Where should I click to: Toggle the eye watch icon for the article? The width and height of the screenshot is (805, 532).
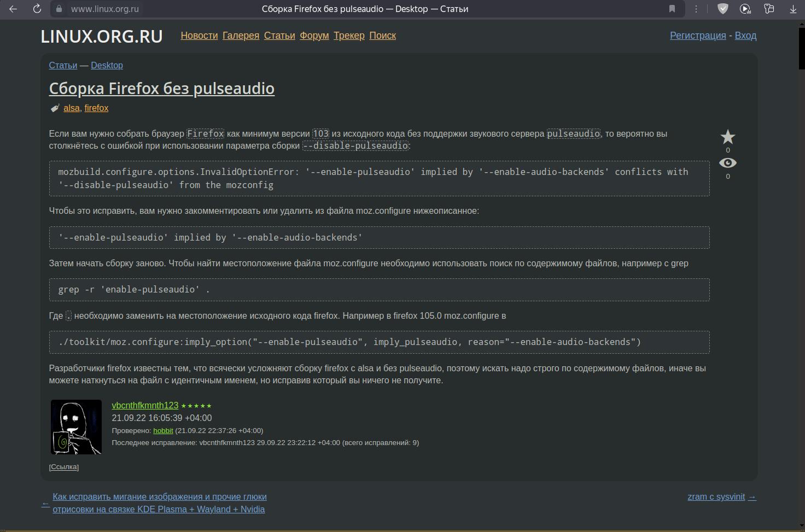click(x=727, y=163)
